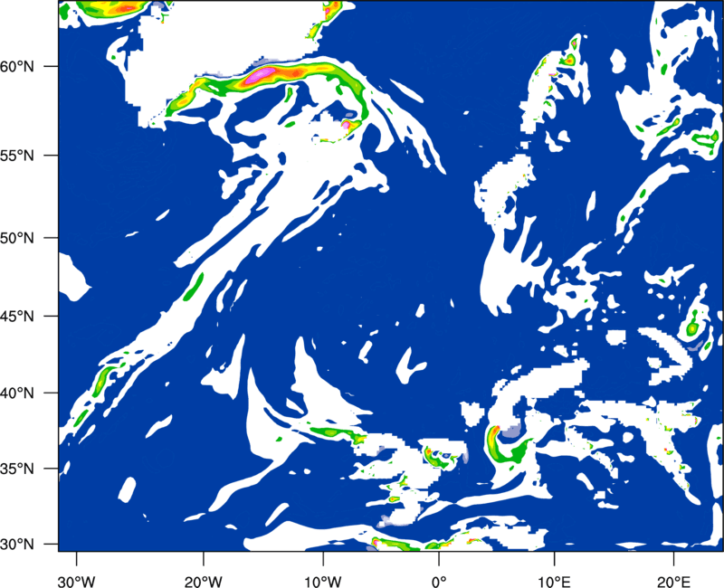Click the 0° longitude label
The height and width of the screenshot is (588, 724).
[439, 582]
